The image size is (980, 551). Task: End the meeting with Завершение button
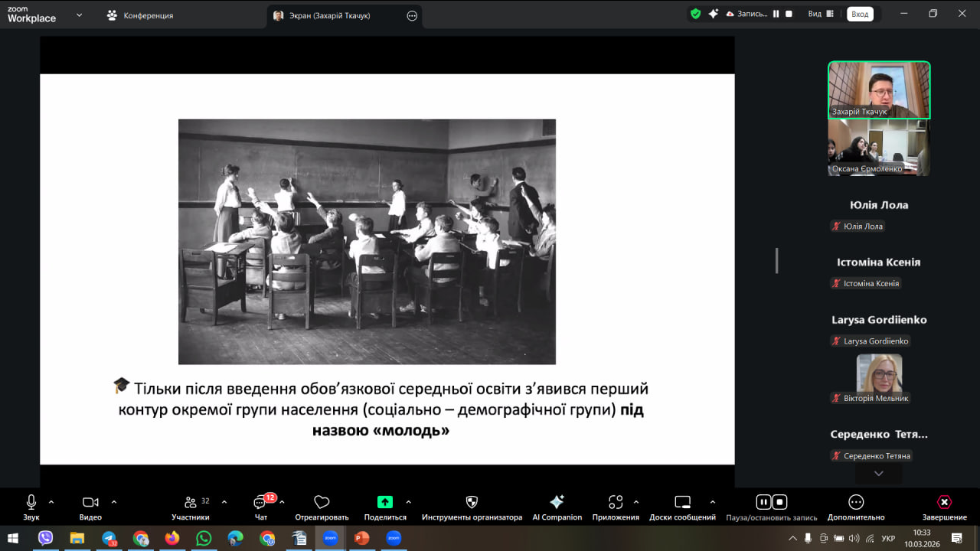click(944, 503)
